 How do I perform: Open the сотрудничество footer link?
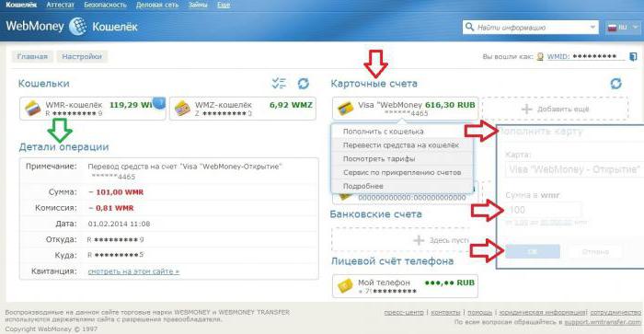pyautogui.click(x=615, y=313)
